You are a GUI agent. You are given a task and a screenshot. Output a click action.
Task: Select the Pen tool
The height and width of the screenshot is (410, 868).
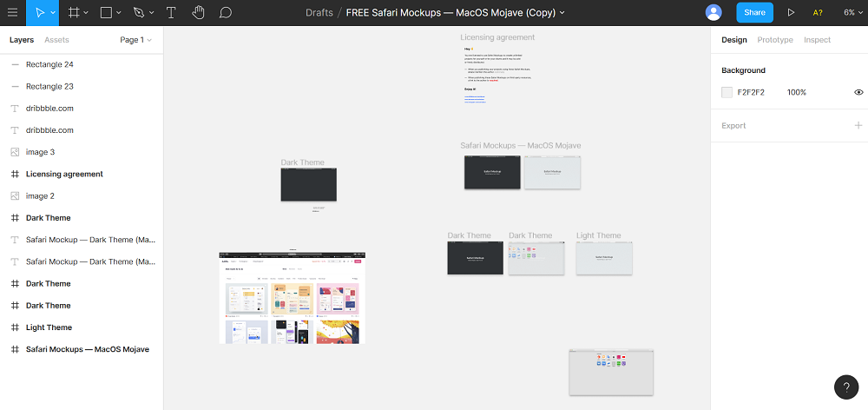[x=138, y=13]
